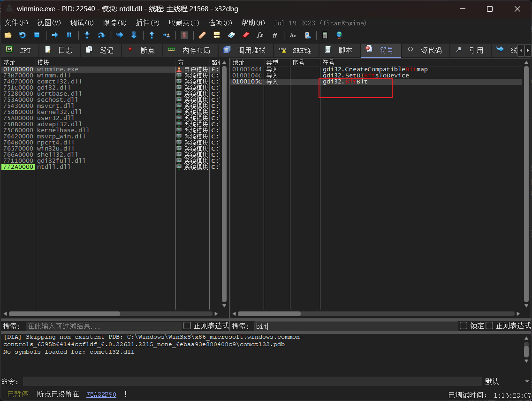Open the 笔记 notes tab
The height and width of the screenshot is (401, 532).
(101, 50)
